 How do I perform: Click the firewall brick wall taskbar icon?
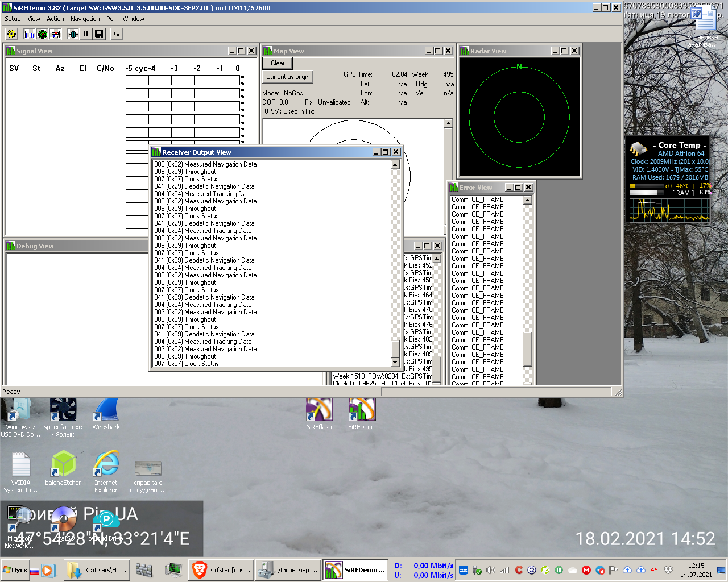(x=144, y=570)
